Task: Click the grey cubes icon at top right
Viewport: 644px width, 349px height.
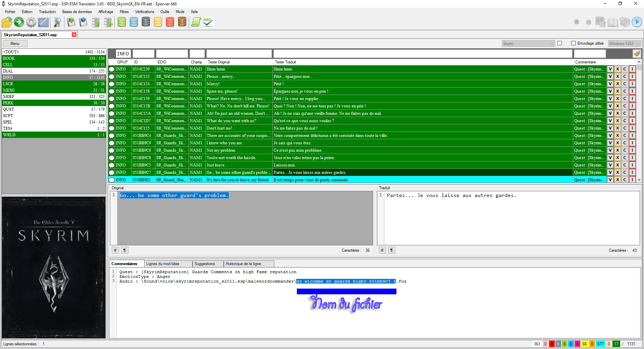Action: pyautogui.click(x=625, y=22)
